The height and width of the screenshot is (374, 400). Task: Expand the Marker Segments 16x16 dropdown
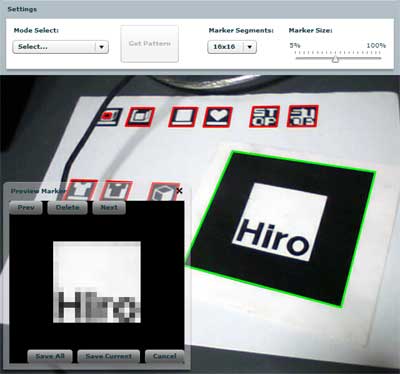[x=232, y=47]
